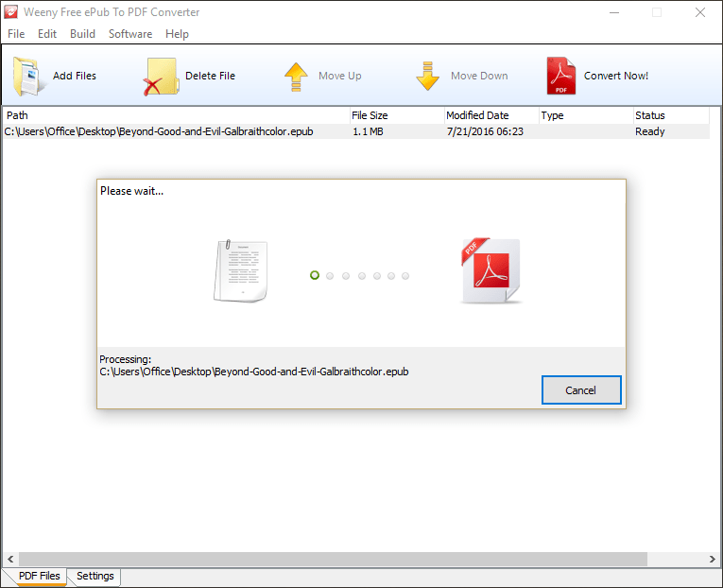Close the converter window
This screenshot has width=723, height=588.
pyautogui.click(x=700, y=12)
